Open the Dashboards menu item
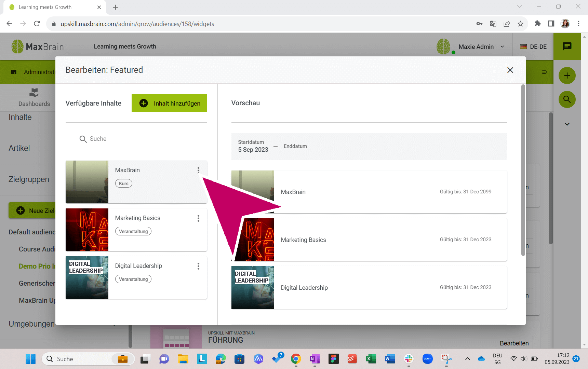 tap(34, 97)
